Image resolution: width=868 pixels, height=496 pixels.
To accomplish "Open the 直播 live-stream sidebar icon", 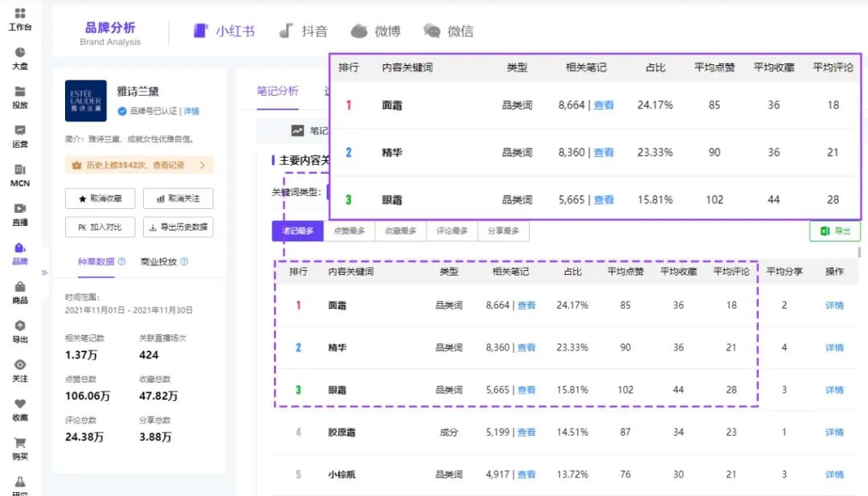I will pyautogui.click(x=20, y=214).
